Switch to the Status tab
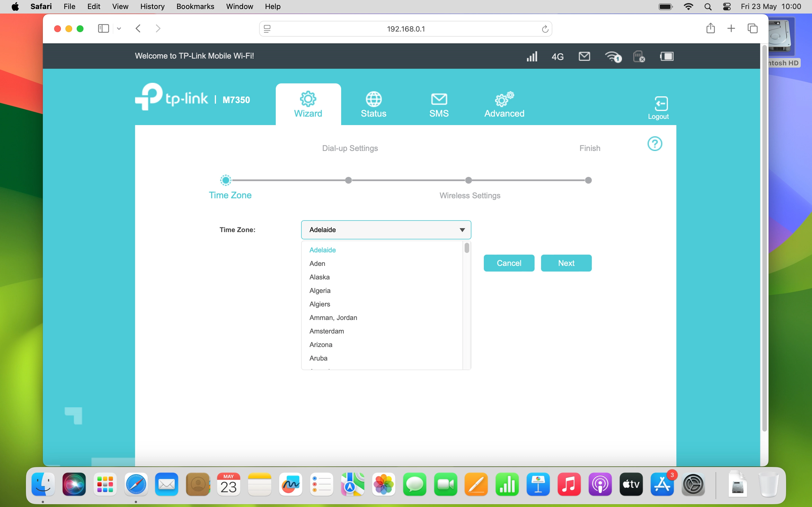 [374, 104]
